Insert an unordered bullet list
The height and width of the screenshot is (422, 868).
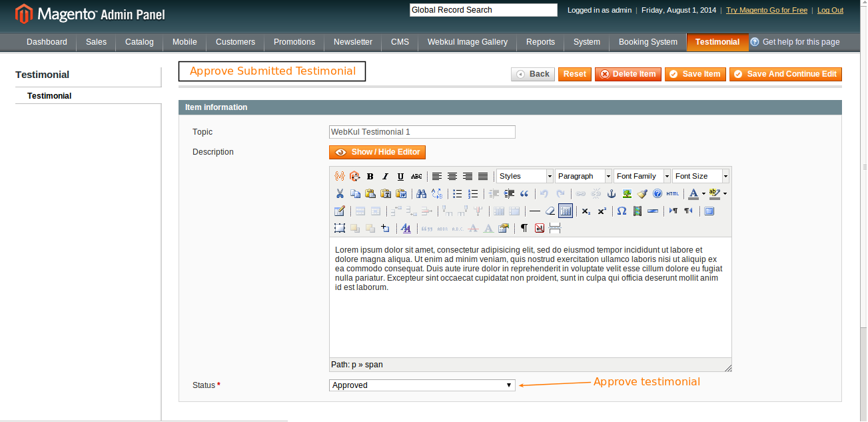(x=457, y=193)
